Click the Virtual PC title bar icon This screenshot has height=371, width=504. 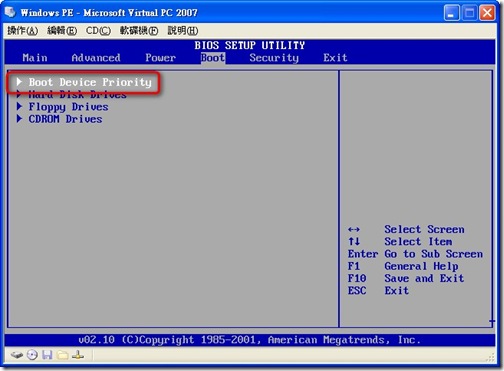point(10,12)
